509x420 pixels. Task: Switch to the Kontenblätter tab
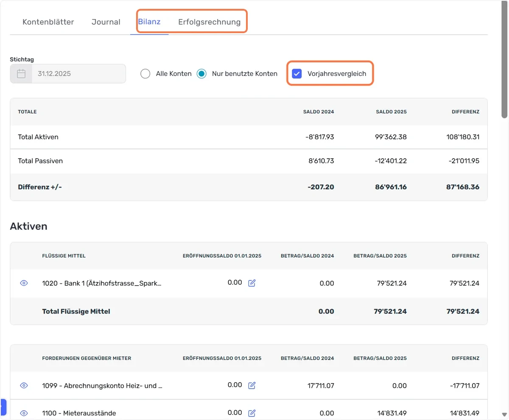pos(48,22)
